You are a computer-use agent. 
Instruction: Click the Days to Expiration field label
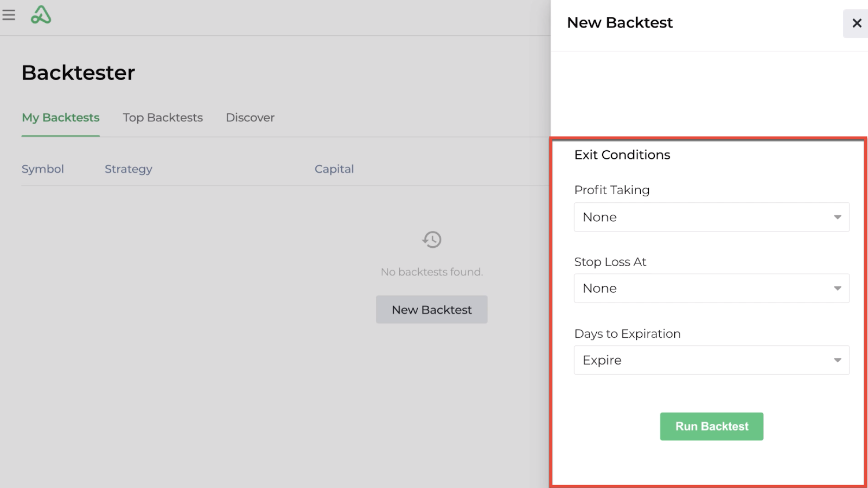pos(627,334)
